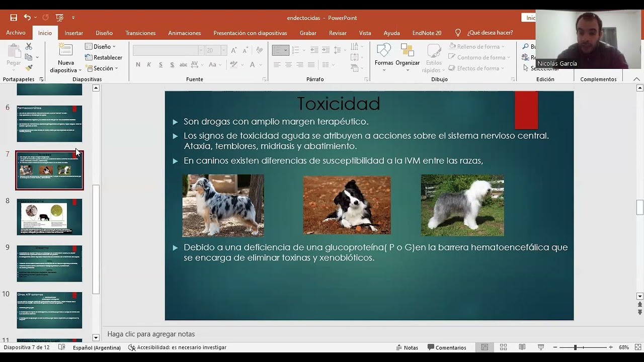Open Estilos rápidos gallery dropdown
The image size is (644, 362).
pyautogui.click(x=434, y=58)
